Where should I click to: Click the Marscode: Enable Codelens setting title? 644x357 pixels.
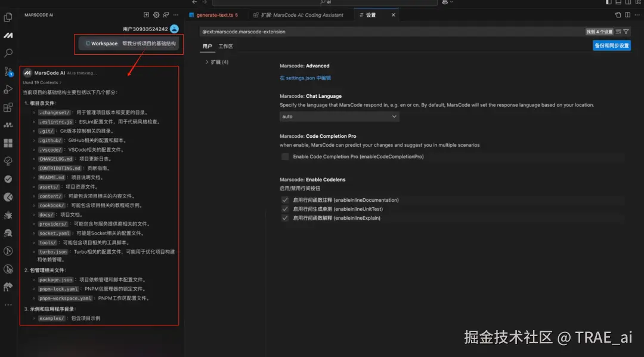(312, 180)
